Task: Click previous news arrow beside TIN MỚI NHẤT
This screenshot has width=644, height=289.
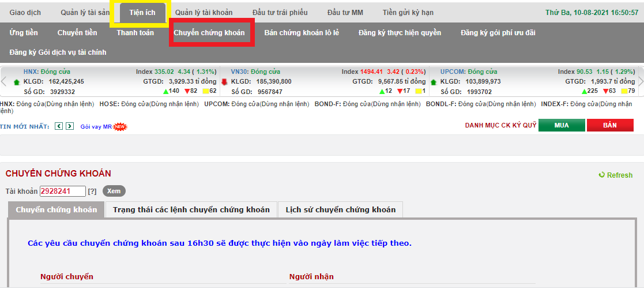Action: tap(59, 126)
